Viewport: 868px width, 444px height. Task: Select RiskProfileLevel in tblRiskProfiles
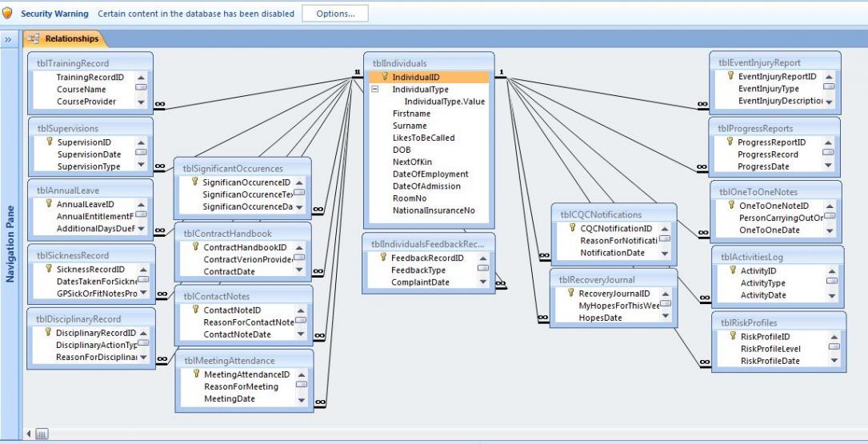pos(772,349)
